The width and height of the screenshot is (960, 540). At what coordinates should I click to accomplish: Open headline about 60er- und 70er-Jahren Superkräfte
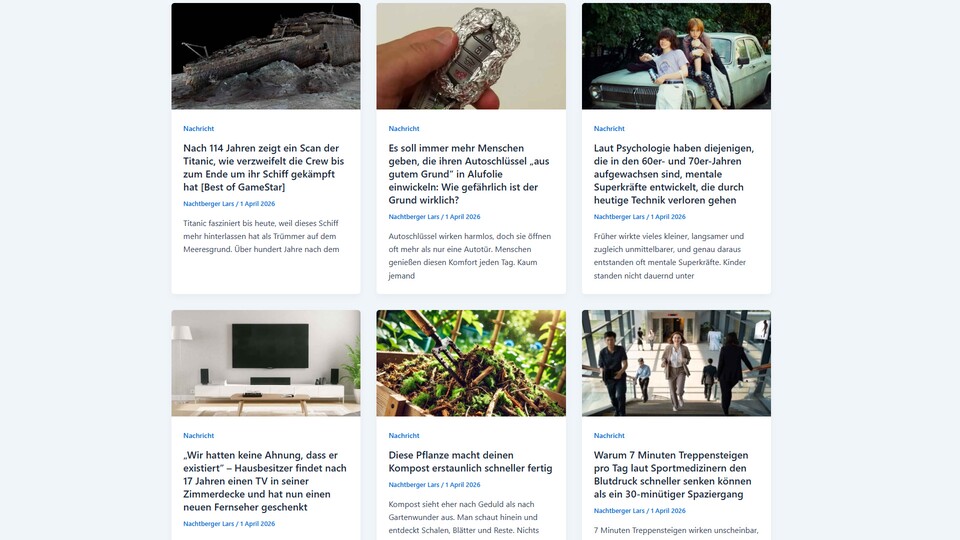pos(674,174)
